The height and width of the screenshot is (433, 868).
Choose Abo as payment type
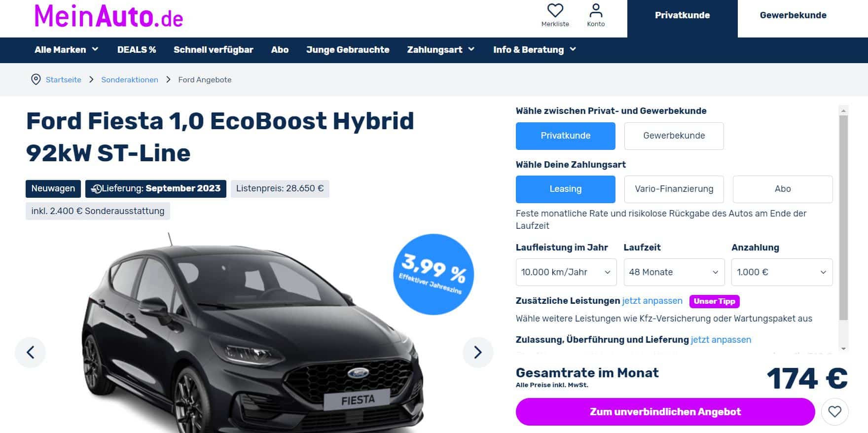click(x=783, y=189)
